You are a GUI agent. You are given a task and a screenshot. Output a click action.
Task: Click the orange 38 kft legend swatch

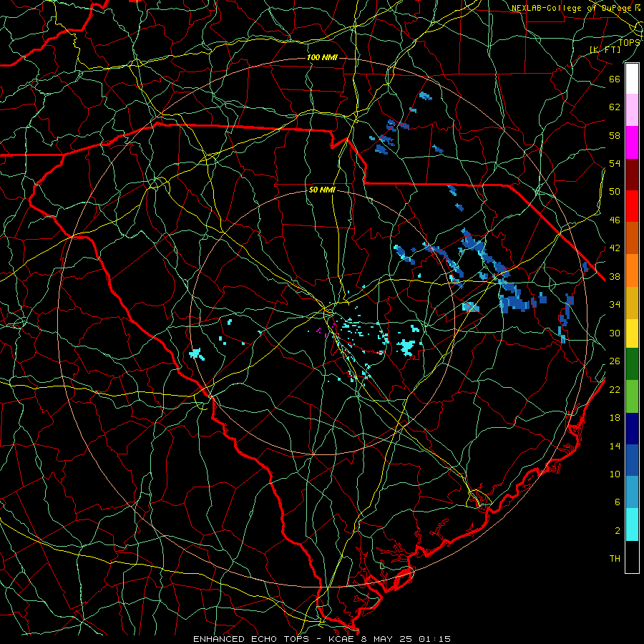[632, 270]
